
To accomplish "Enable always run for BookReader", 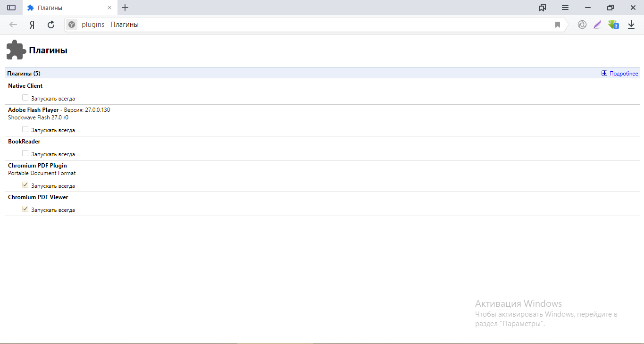I will point(25,153).
